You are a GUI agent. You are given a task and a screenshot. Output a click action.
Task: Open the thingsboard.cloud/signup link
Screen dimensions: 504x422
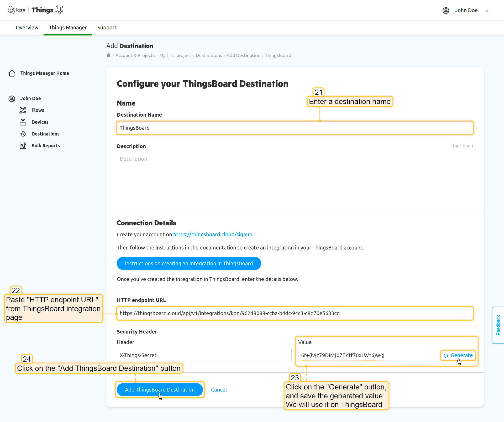click(x=213, y=235)
